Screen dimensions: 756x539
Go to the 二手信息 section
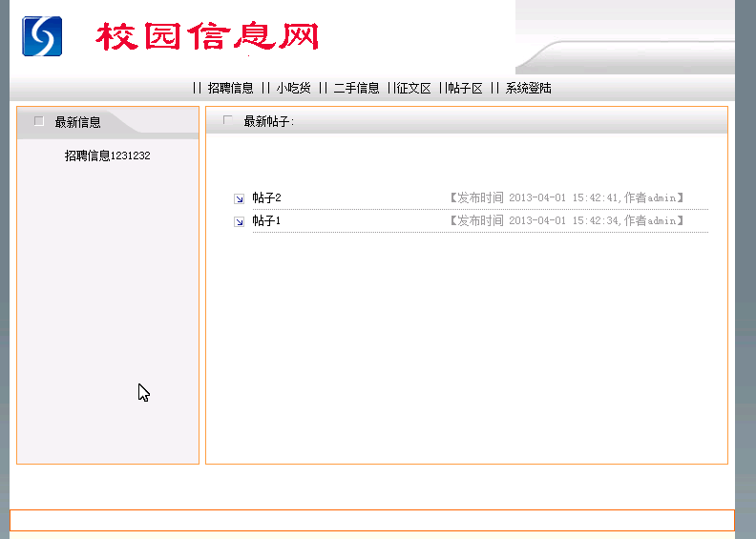tap(356, 88)
